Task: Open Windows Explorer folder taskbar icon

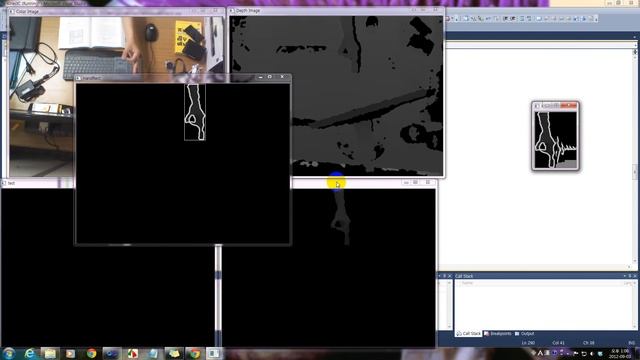Action: pyautogui.click(x=50, y=353)
